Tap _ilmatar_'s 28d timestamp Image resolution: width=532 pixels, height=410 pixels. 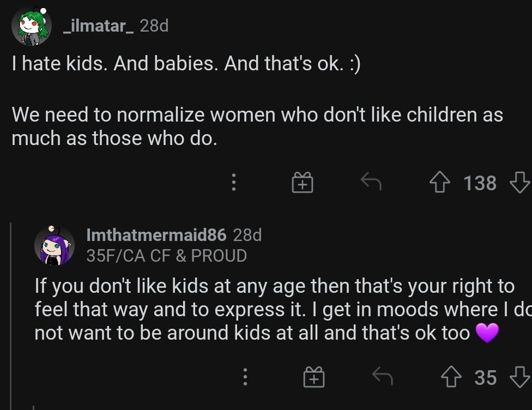[x=154, y=26]
